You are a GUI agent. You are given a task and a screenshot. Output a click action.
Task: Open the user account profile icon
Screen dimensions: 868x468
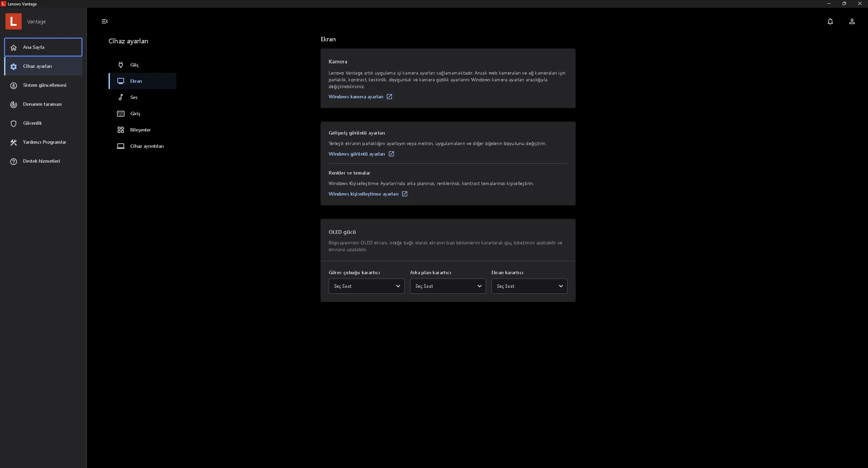click(x=852, y=21)
